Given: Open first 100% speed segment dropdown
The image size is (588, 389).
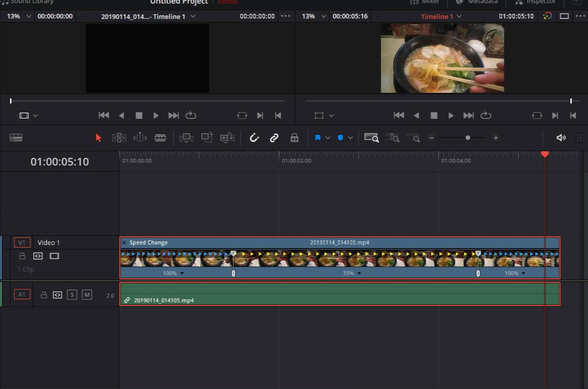Looking at the screenshot, I should 182,273.
